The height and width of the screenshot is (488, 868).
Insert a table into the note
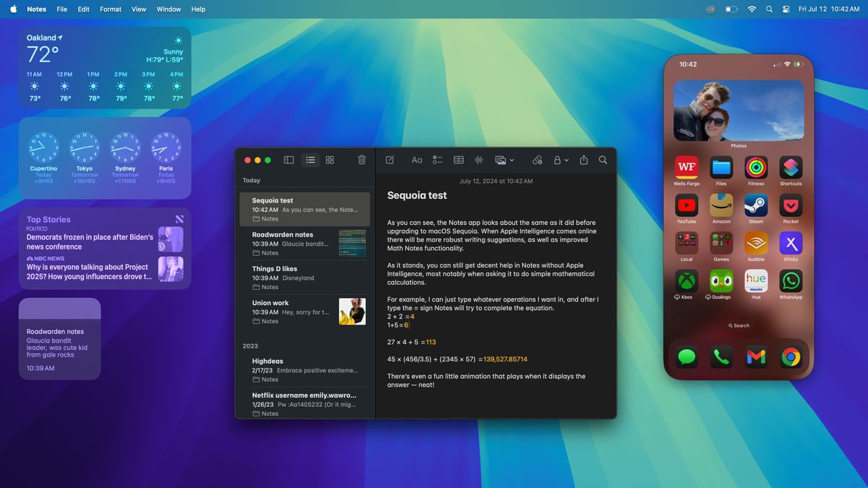coord(458,160)
